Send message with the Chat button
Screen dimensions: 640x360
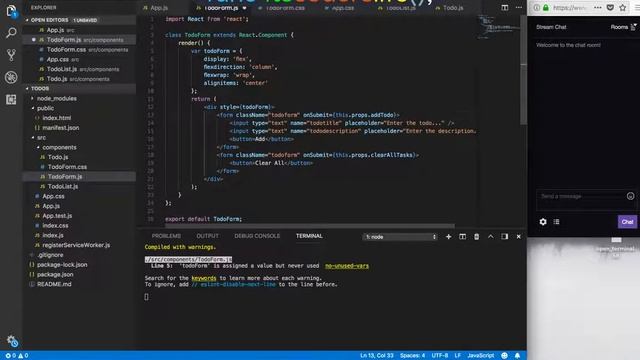tap(627, 222)
